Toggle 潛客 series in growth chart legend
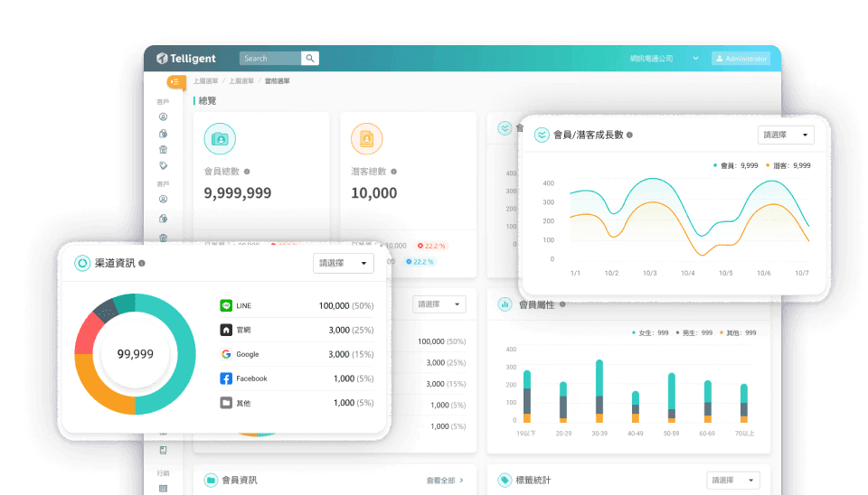 point(788,165)
